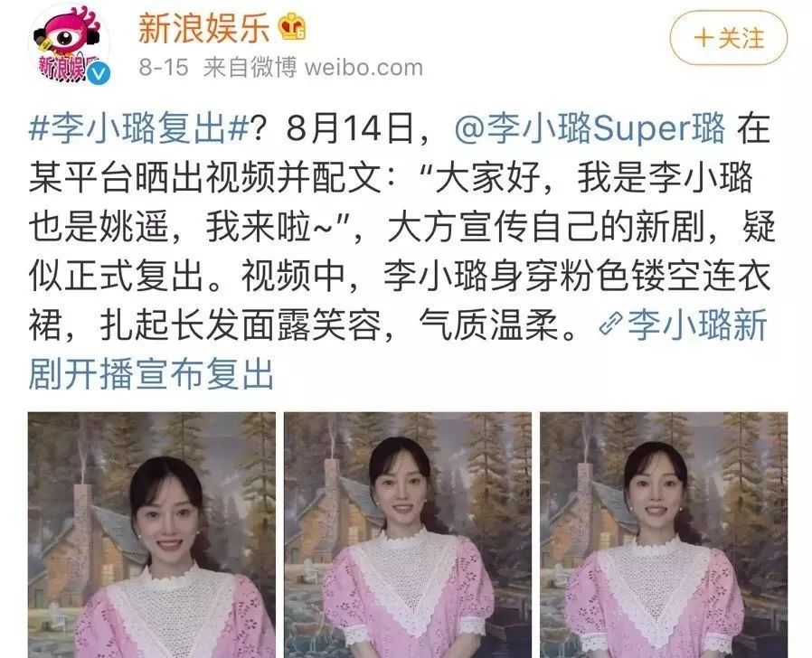View the third photo thumbnail
812x658 pixels.
click(664, 535)
